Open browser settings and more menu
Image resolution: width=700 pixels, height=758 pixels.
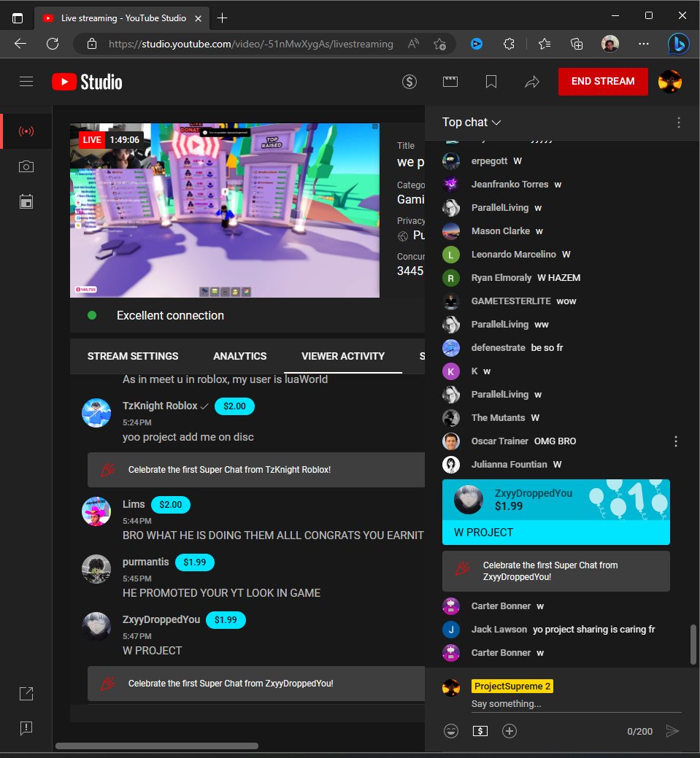point(643,44)
